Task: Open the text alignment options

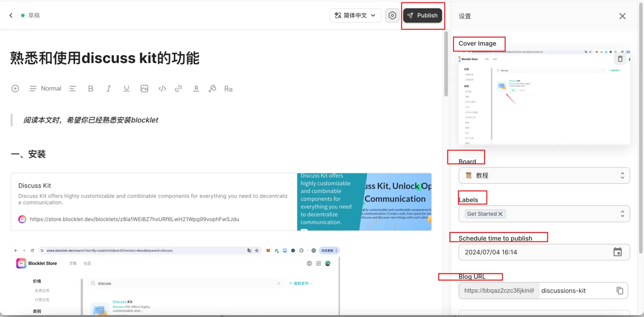Action: click(73, 89)
